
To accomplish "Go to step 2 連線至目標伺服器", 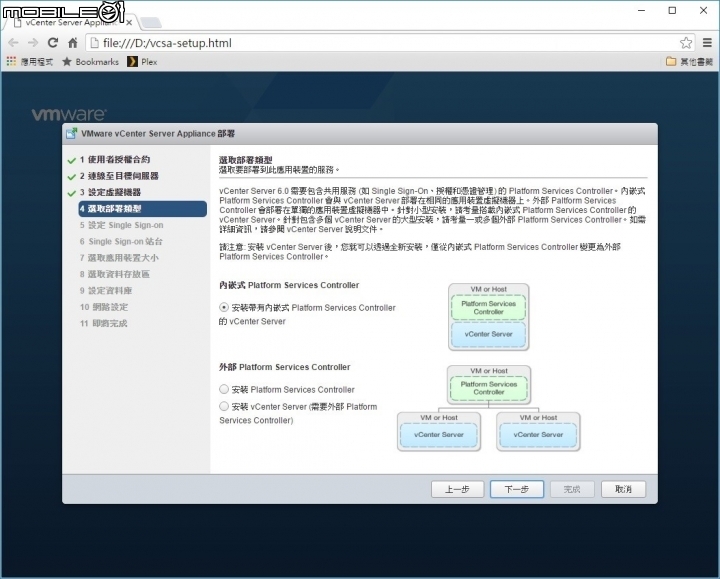I will [119, 176].
